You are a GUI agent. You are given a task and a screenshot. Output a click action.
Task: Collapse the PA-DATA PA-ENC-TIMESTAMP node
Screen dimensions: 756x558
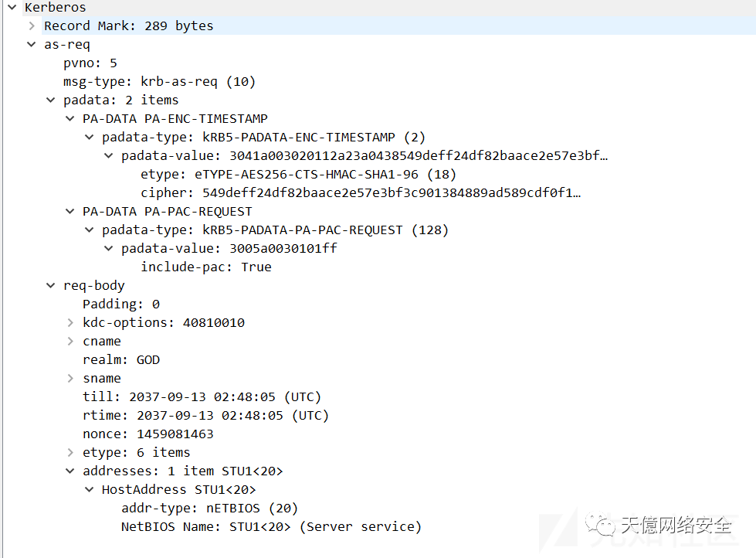70,118
